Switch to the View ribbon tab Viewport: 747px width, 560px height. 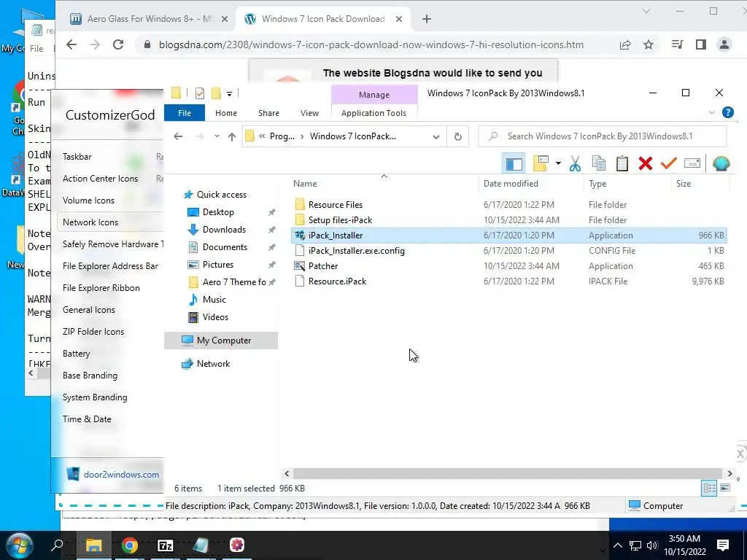pyautogui.click(x=309, y=113)
